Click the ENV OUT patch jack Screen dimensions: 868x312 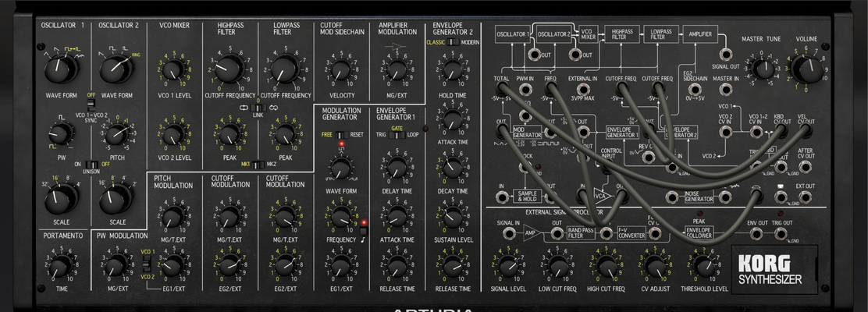point(756,234)
